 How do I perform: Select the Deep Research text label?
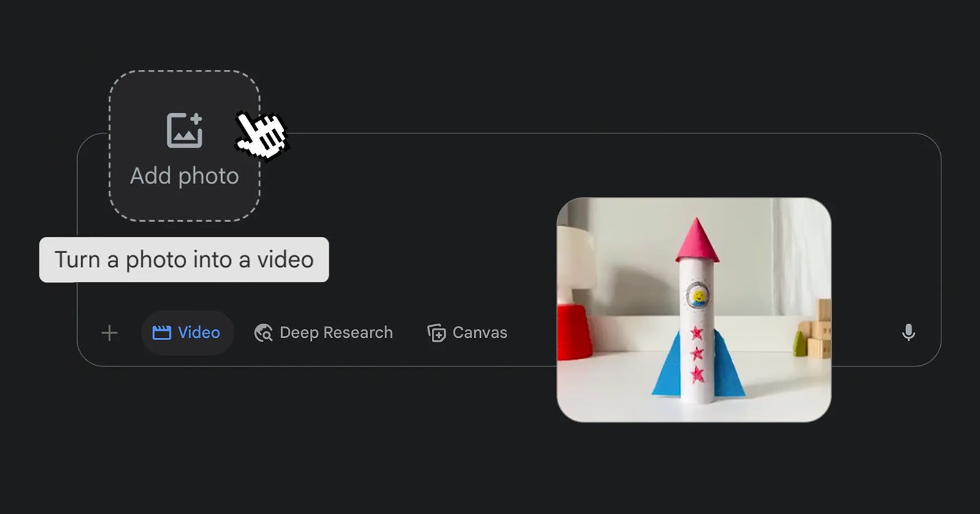pyautogui.click(x=336, y=332)
